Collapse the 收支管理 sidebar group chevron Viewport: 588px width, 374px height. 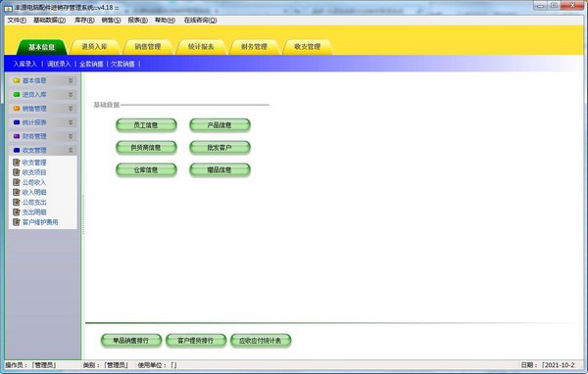click(x=71, y=150)
